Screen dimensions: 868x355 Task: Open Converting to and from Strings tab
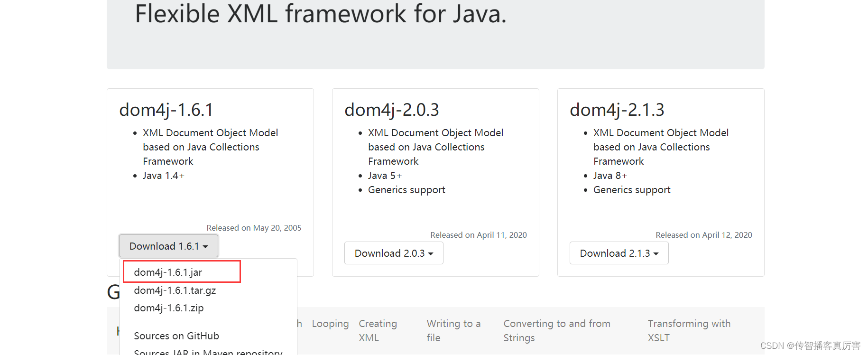tap(557, 330)
